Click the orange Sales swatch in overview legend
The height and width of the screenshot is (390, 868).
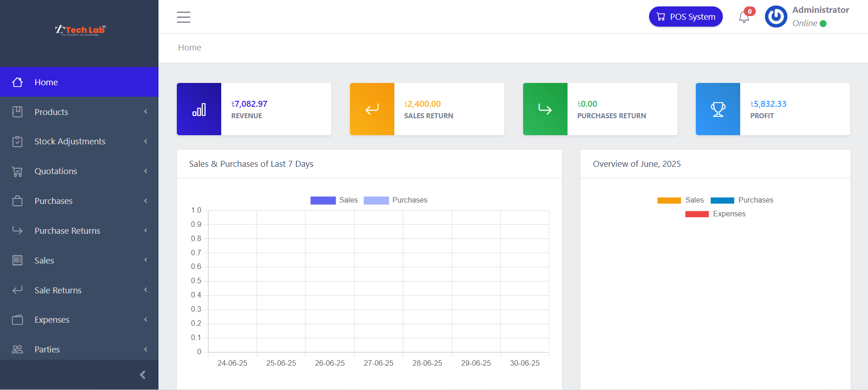669,200
